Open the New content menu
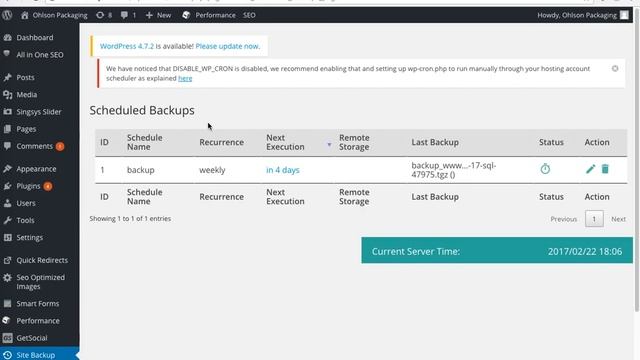 (158, 15)
